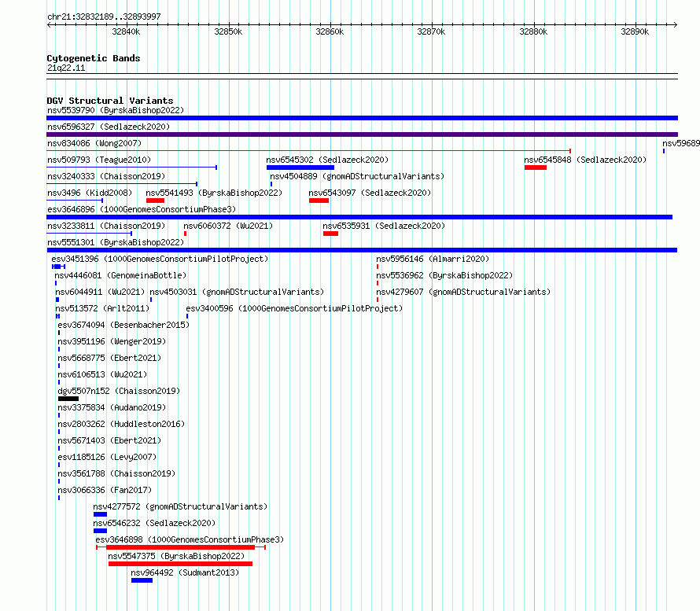This screenshot has width=700, height=611.
Task: Open esv3646898 (1000GenomesConsortiumPhase3) label
Action: 190,539
